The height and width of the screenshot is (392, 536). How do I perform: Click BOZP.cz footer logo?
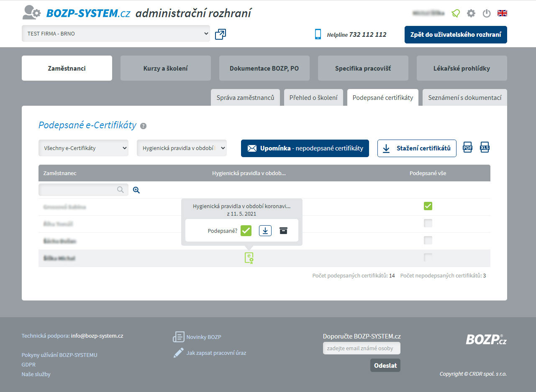486,339
